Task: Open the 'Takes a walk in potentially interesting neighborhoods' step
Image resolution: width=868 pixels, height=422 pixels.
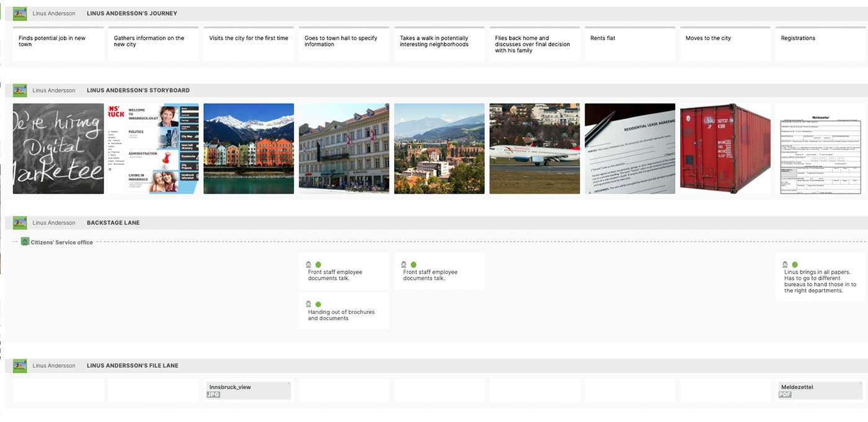Action: (x=440, y=44)
